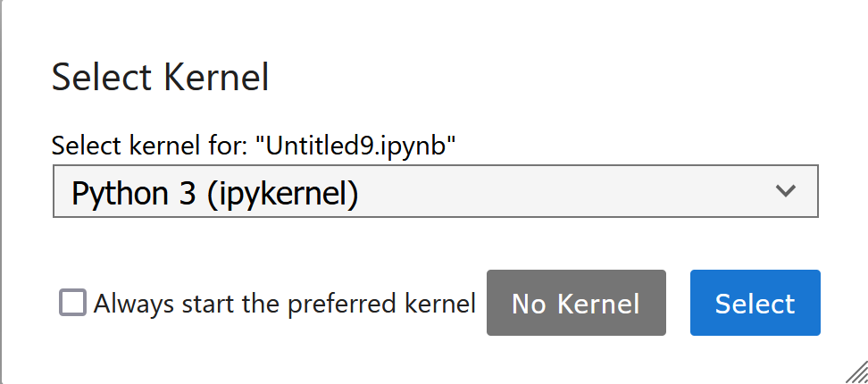Tick the preferred kernel checkbox square
Viewport: 868px width, 384px height.
coord(72,304)
